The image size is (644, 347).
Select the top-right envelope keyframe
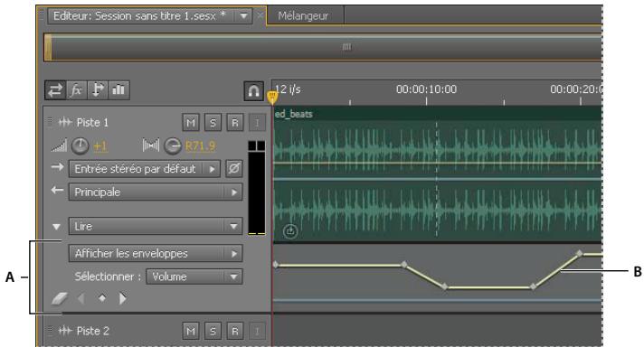click(579, 254)
